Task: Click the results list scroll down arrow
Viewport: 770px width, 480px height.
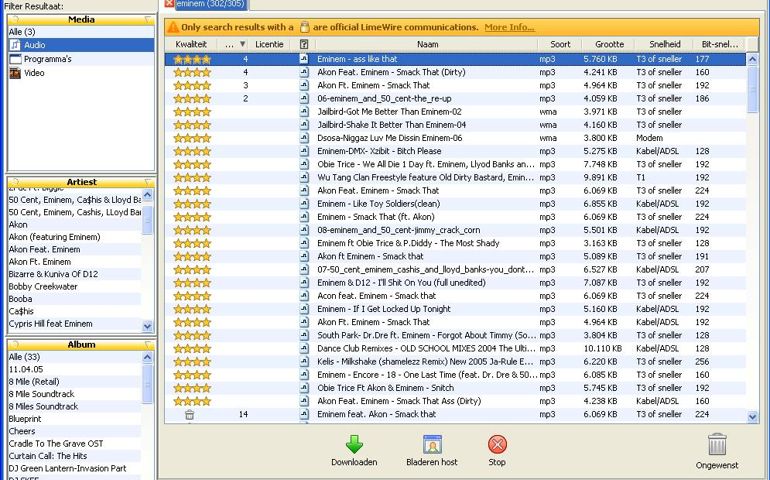Action: (x=752, y=417)
